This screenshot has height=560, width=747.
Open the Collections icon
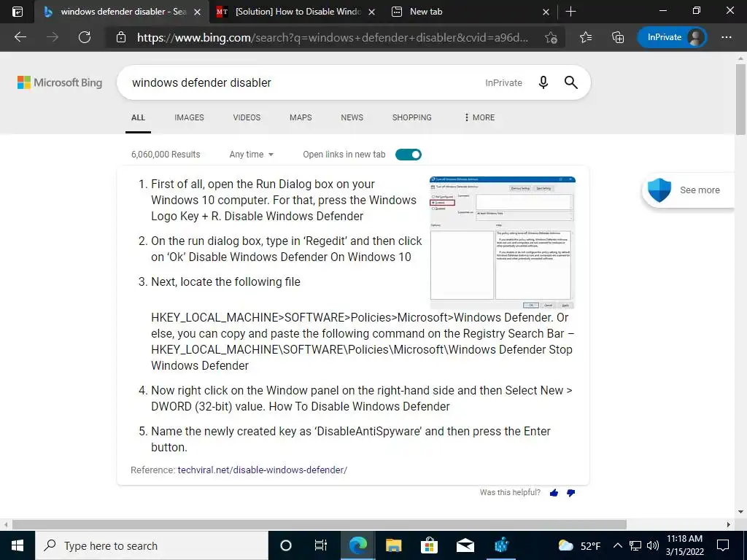click(x=618, y=37)
